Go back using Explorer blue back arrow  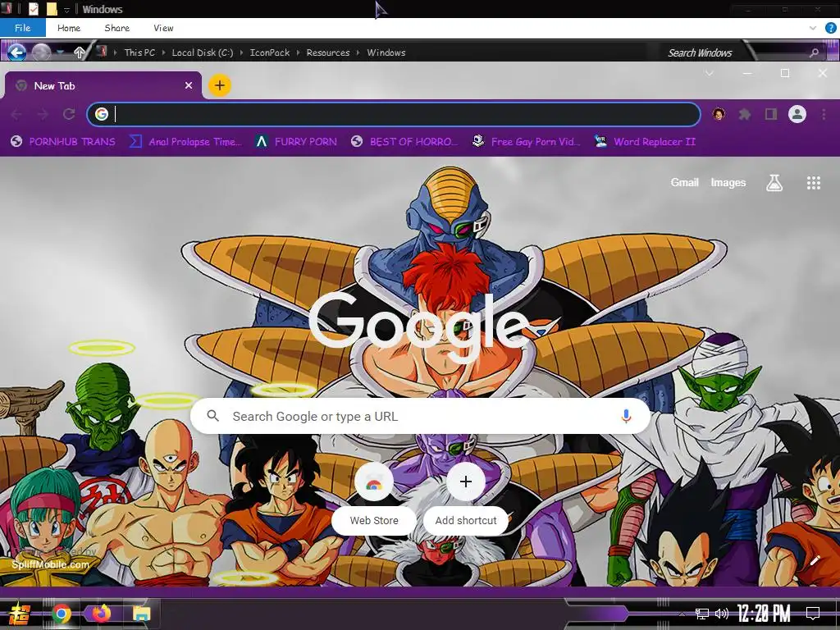click(16, 52)
